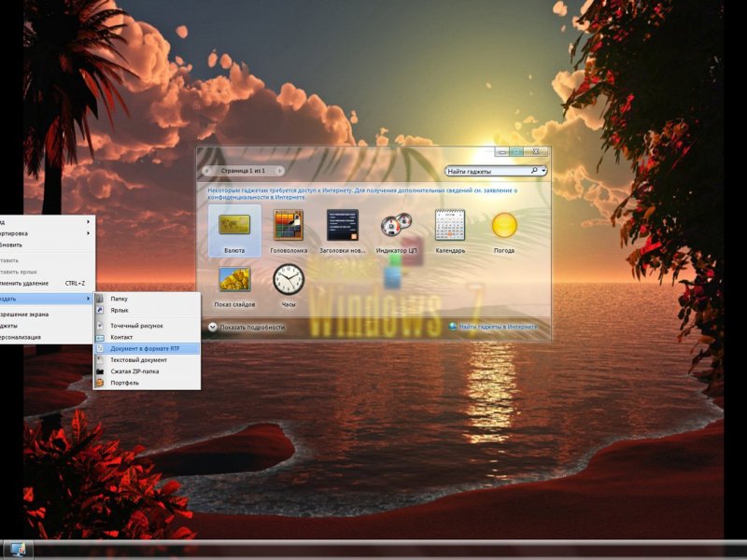Go to next gadgets page arrow

coord(279,171)
